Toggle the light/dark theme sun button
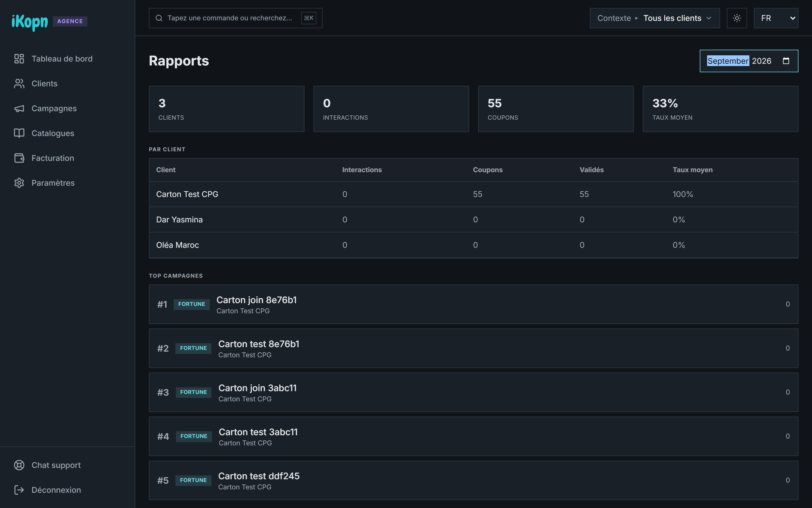 tap(737, 18)
